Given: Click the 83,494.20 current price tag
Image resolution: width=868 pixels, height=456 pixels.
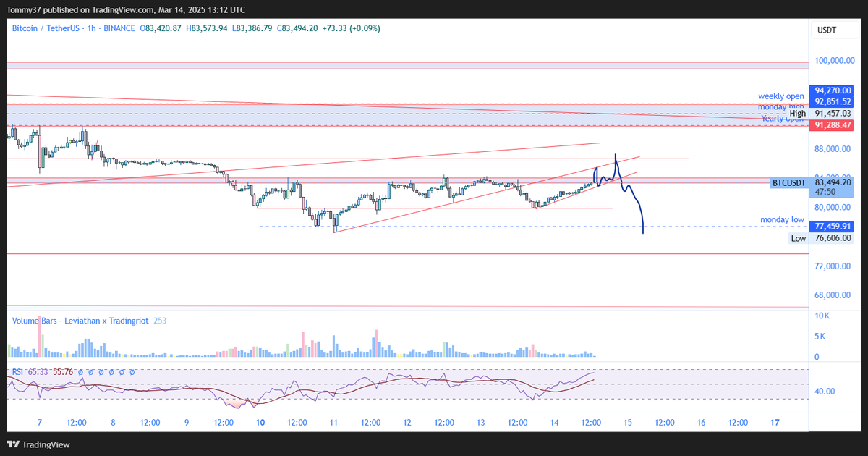Looking at the screenshot, I should pos(832,182).
